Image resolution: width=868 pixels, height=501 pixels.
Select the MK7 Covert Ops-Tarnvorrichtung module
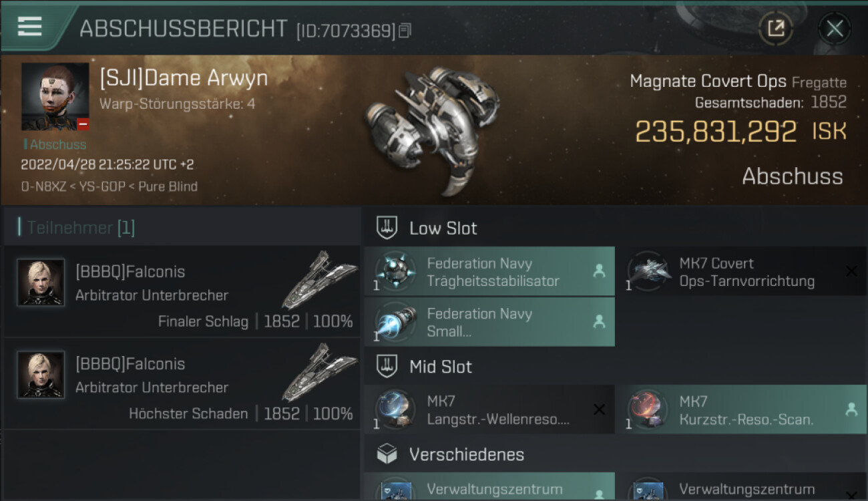tap(742, 271)
